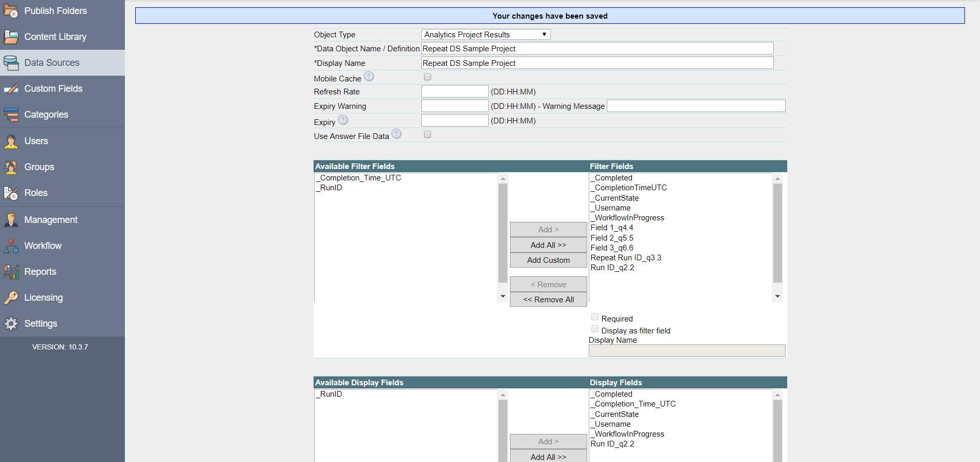
Task: Click the Custom Fields pencil icon
Action: pos(11,89)
